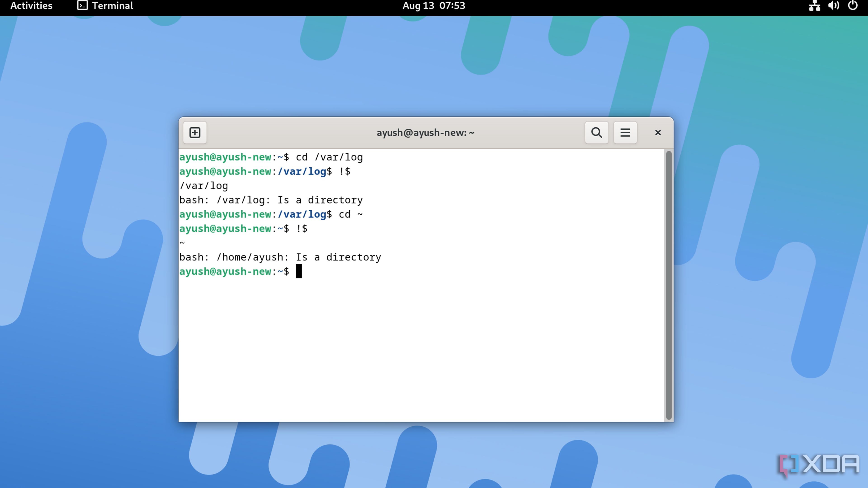868x488 pixels.
Task: Click the network status icon
Action: (814, 6)
